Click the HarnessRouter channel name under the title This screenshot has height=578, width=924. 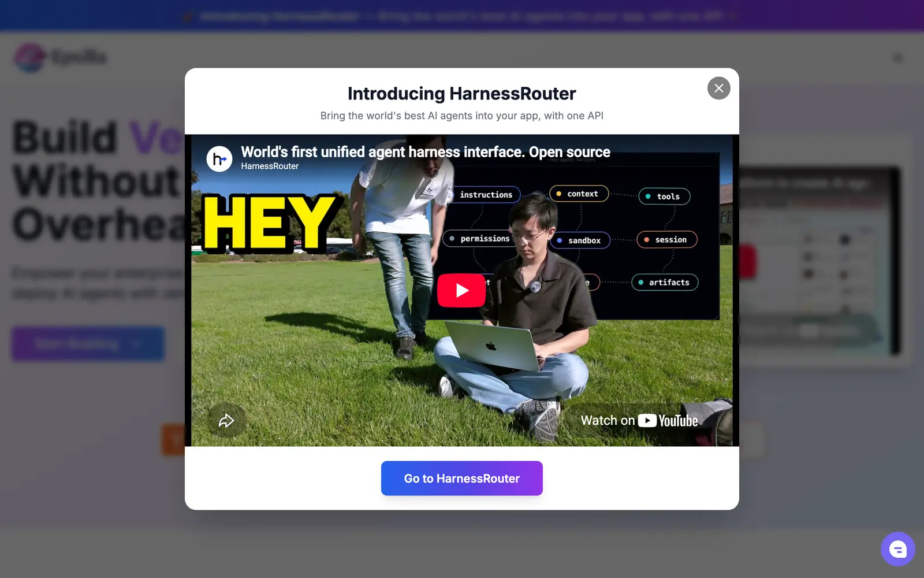pos(270,166)
